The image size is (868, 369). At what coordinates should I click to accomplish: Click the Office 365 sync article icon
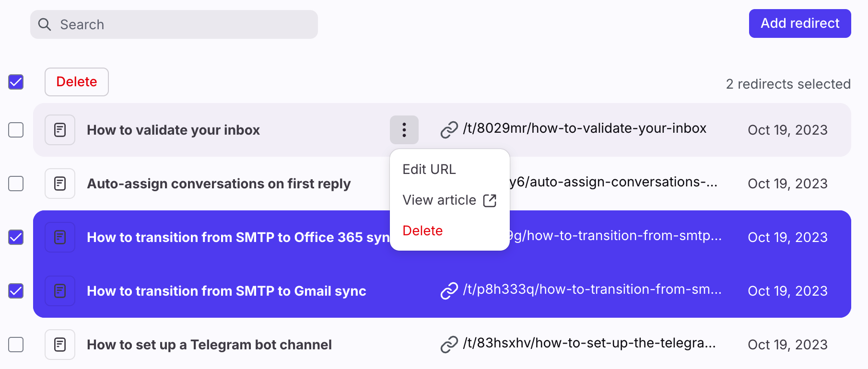pos(60,237)
